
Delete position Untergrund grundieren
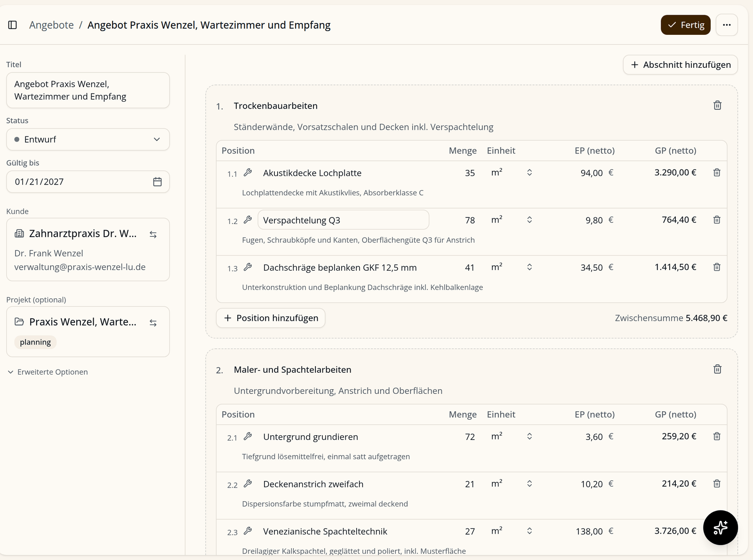[x=717, y=437]
